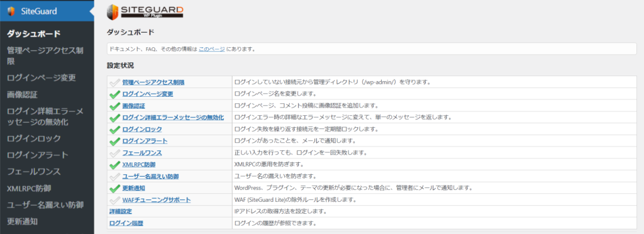Screen dimensions: 644x234
Task: Open ログインアラート sidebar menu item
Action: pyautogui.click(x=37, y=155)
